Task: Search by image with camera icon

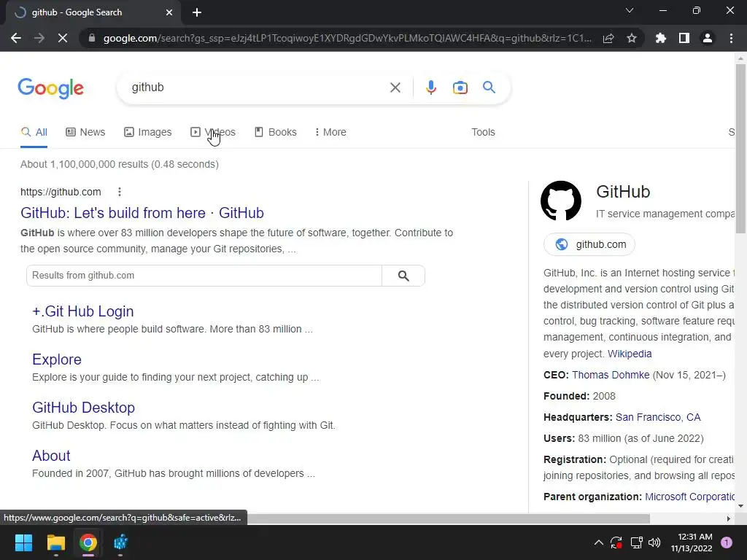Action: tap(460, 87)
